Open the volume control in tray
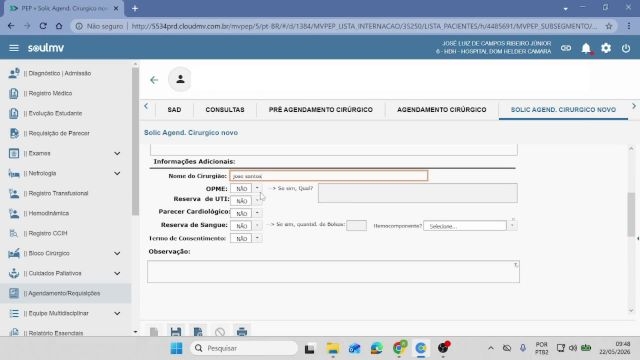The height and width of the screenshot is (360, 640). click(573, 348)
